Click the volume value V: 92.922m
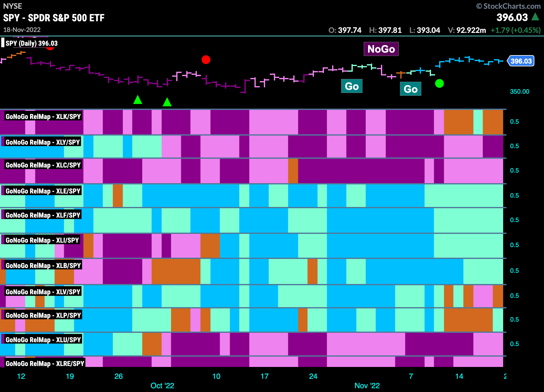The height and width of the screenshot is (392, 544). pyautogui.click(x=467, y=30)
